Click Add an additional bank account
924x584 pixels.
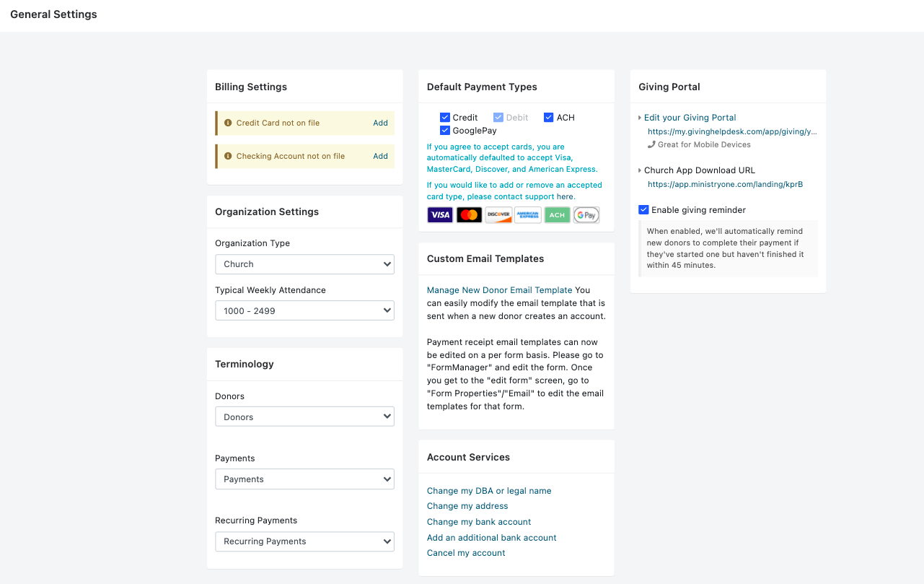492,538
